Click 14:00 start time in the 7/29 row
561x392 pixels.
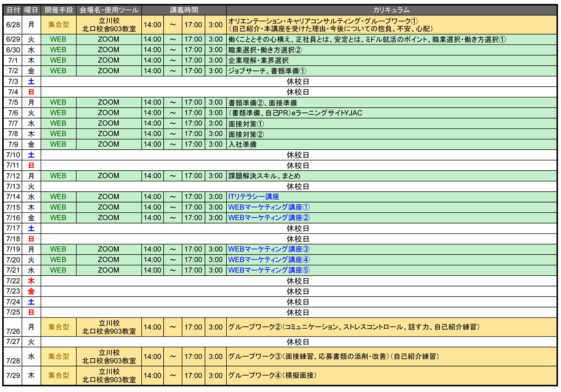153,376
